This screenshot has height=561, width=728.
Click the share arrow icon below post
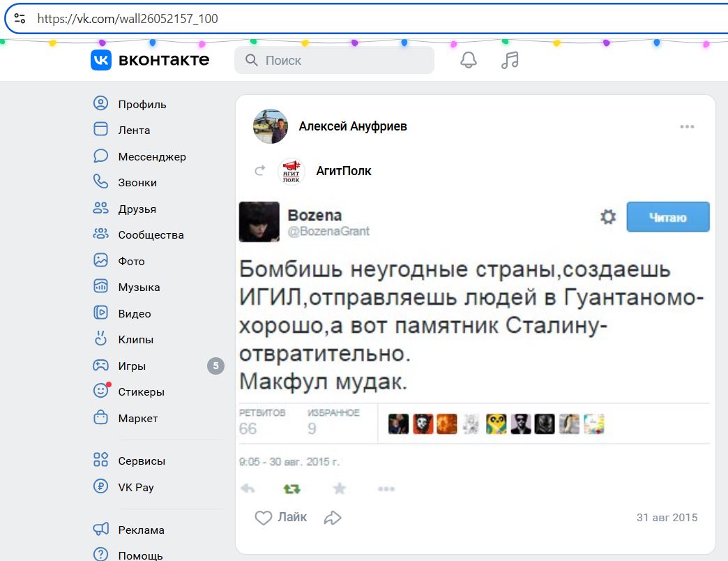click(x=333, y=518)
